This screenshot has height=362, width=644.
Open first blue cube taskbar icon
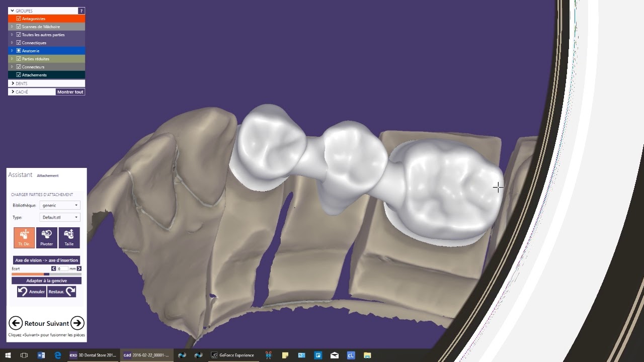pyautogui.click(x=182, y=355)
